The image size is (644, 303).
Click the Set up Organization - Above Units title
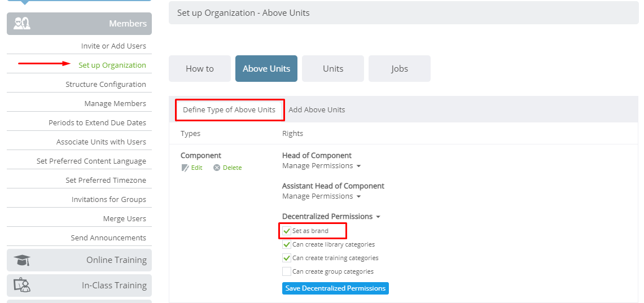pos(243,13)
